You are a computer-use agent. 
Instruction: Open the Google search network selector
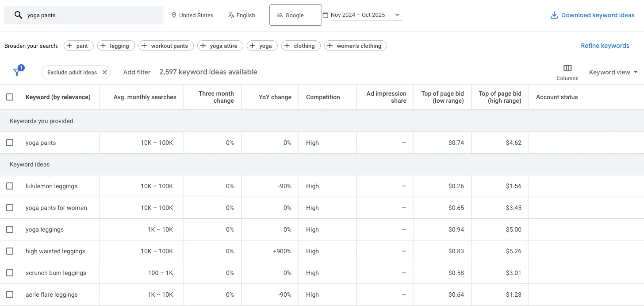click(295, 15)
